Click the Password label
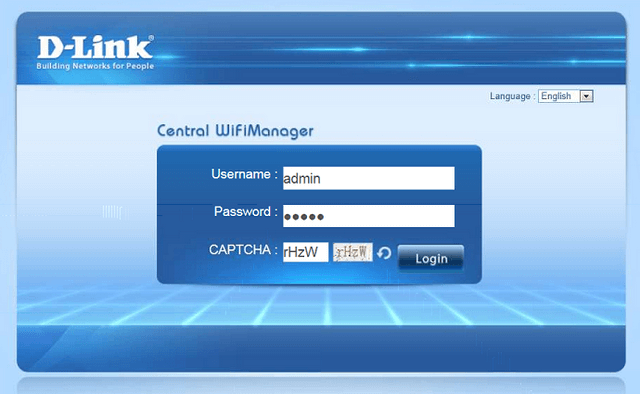The image size is (640, 394). click(245, 211)
